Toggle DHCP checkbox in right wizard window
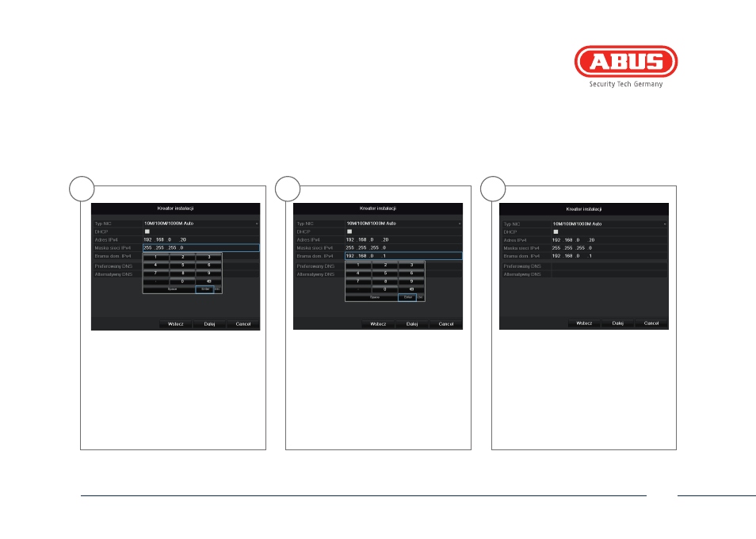 pyautogui.click(x=556, y=232)
